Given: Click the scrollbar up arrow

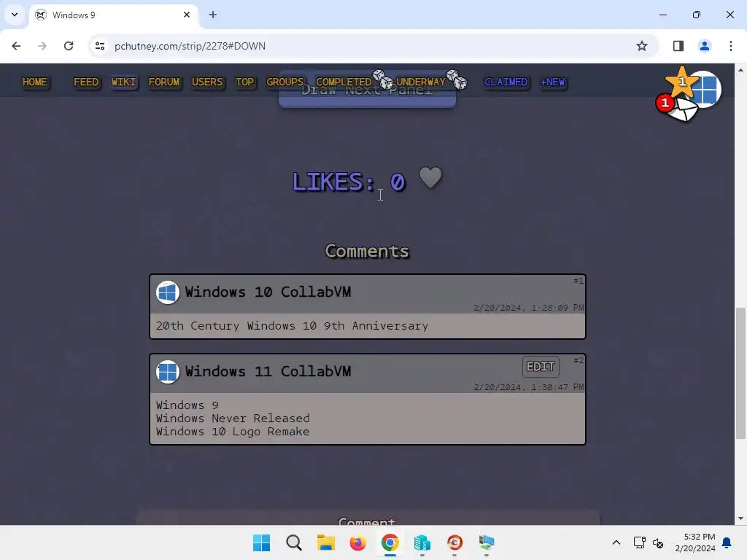Looking at the screenshot, I should click(x=740, y=70).
